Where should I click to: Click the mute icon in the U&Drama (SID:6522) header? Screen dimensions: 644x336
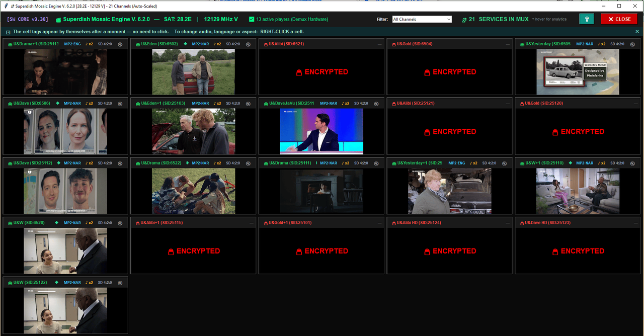(x=248, y=163)
